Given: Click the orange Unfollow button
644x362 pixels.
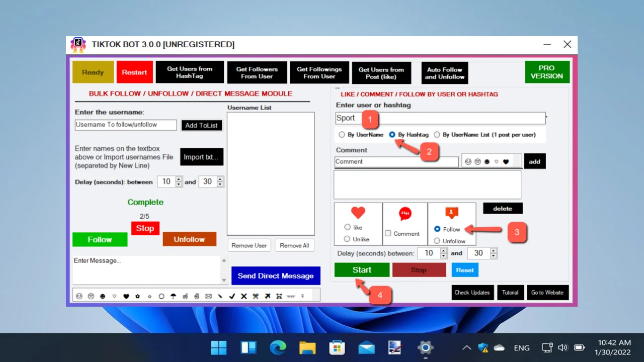Looking at the screenshot, I should pos(189,239).
